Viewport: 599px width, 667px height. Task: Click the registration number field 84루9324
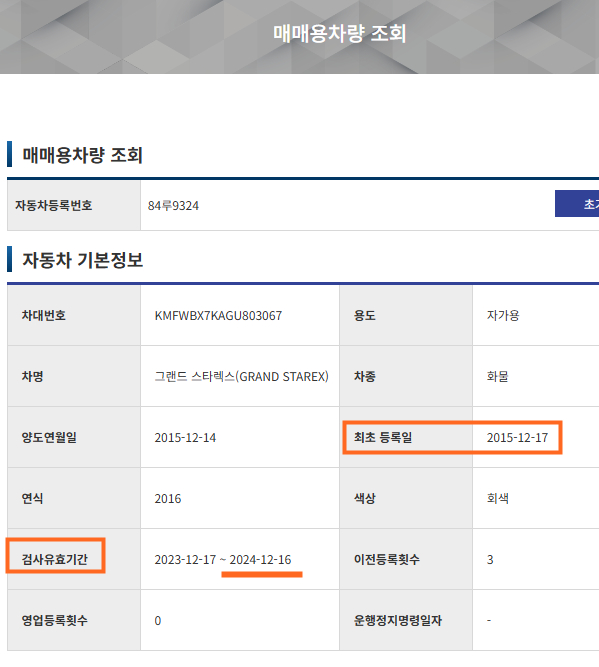coord(173,206)
